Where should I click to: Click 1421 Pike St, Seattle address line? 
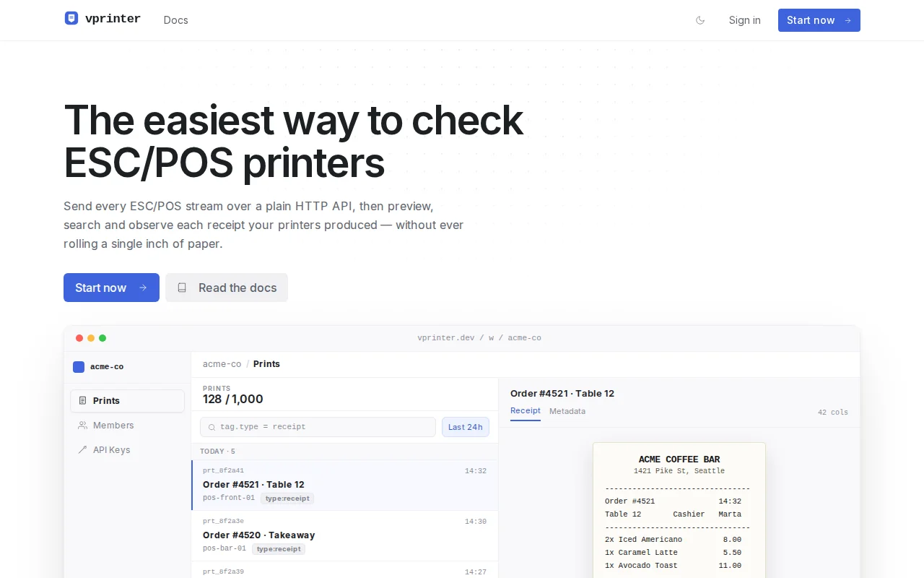coord(679,471)
